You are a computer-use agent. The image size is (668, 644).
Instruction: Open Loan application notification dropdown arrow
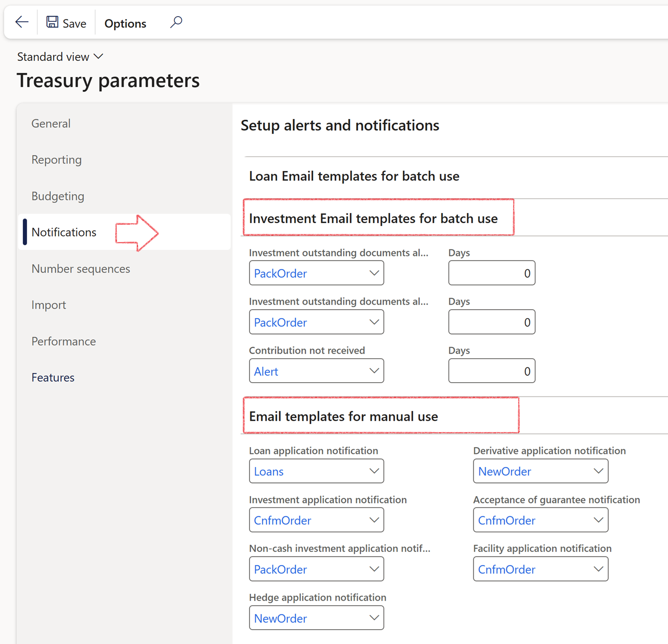[374, 471]
